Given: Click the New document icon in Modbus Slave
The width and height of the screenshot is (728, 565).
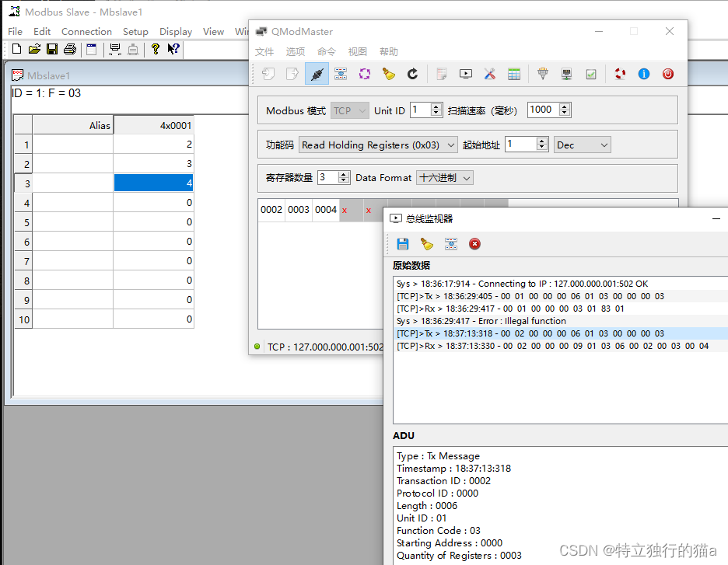Looking at the screenshot, I should coord(16,49).
